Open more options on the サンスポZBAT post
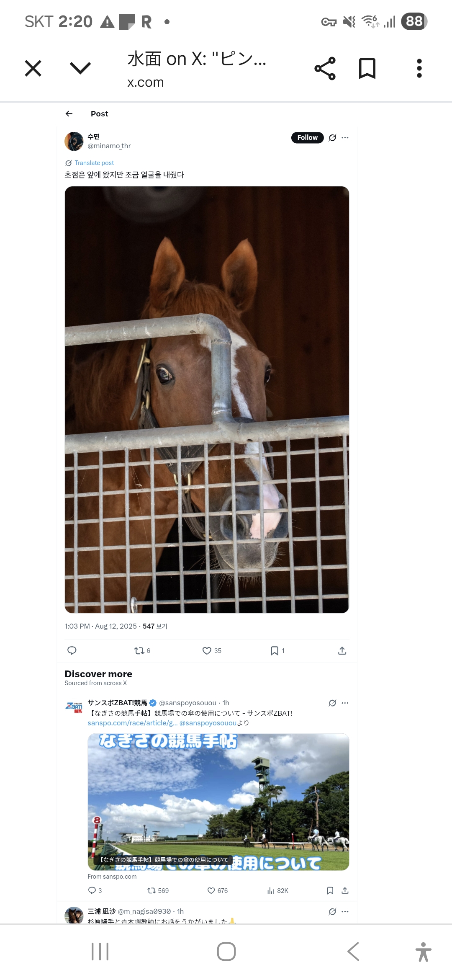 pos(345,703)
